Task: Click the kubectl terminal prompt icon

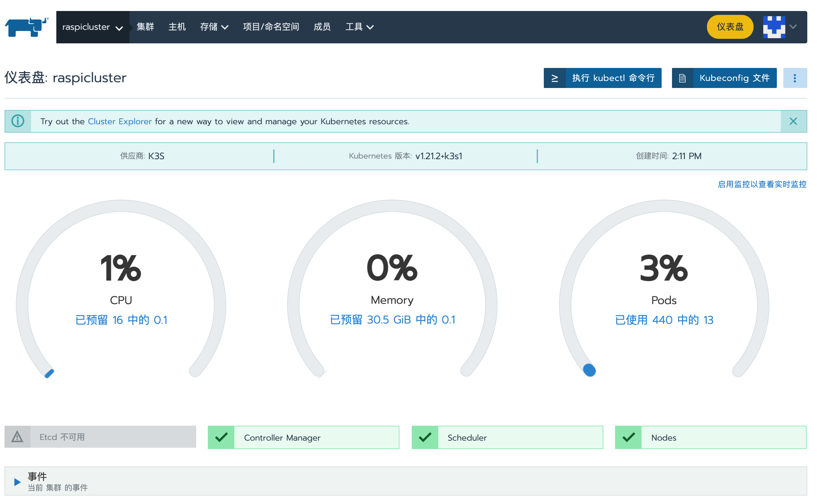Action: 554,78
